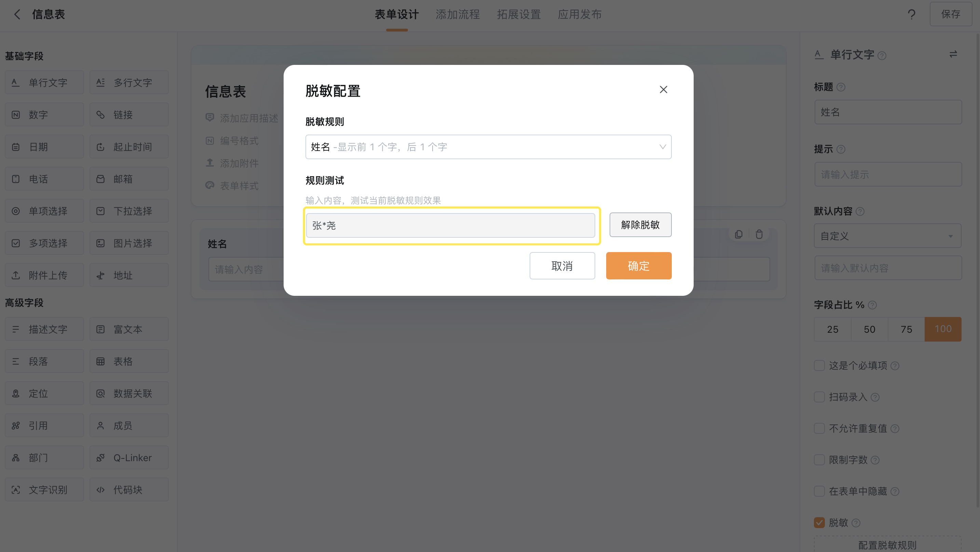This screenshot has width=980, height=552.
Task: Click the 确定 button
Action: (x=639, y=266)
